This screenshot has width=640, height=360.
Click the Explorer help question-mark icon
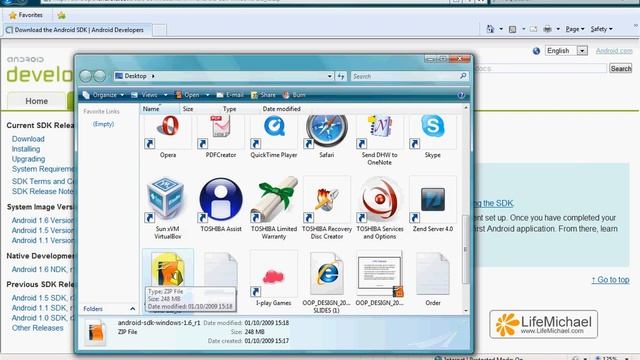tap(461, 95)
